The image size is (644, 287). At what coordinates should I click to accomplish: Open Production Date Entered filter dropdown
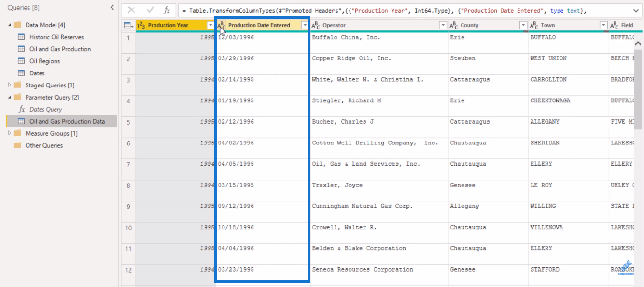point(304,25)
